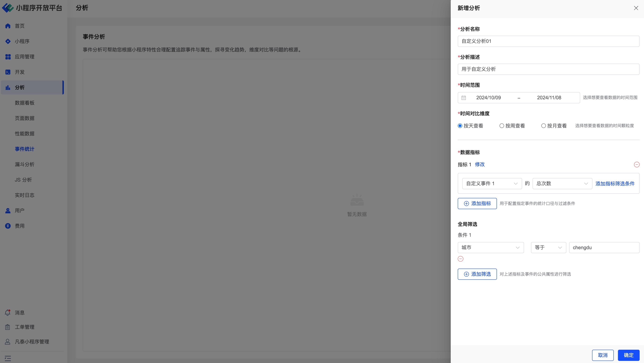The image size is (644, 363).
Task: Click the bell icon next to 消息
Action: pos(8,312)
